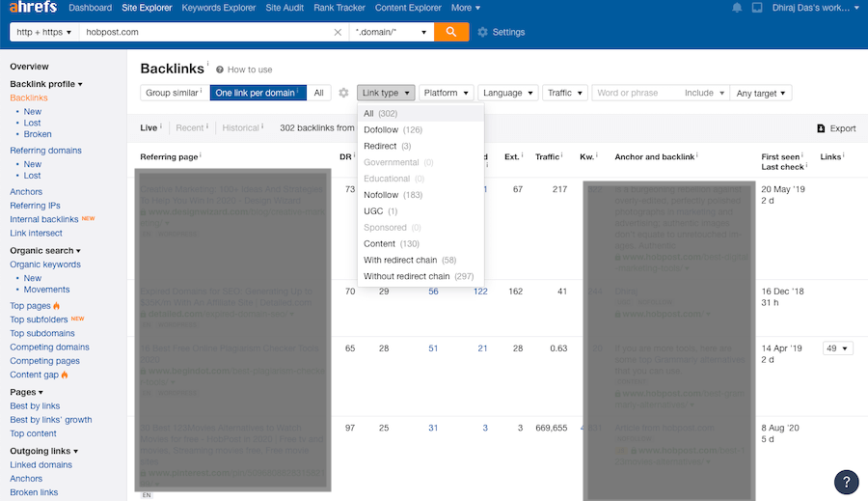Open Organic keywords in sidebar
This screenshot has height=501, width=868.
click(45, 264)
